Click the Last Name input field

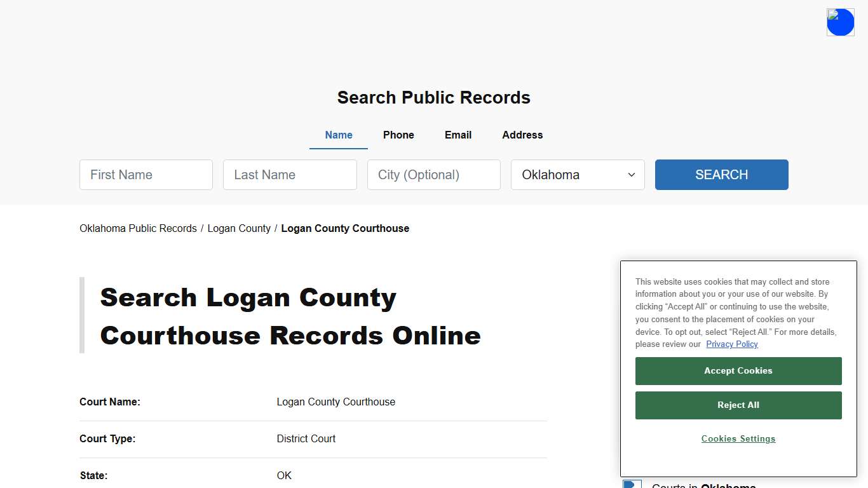point(290,175)
